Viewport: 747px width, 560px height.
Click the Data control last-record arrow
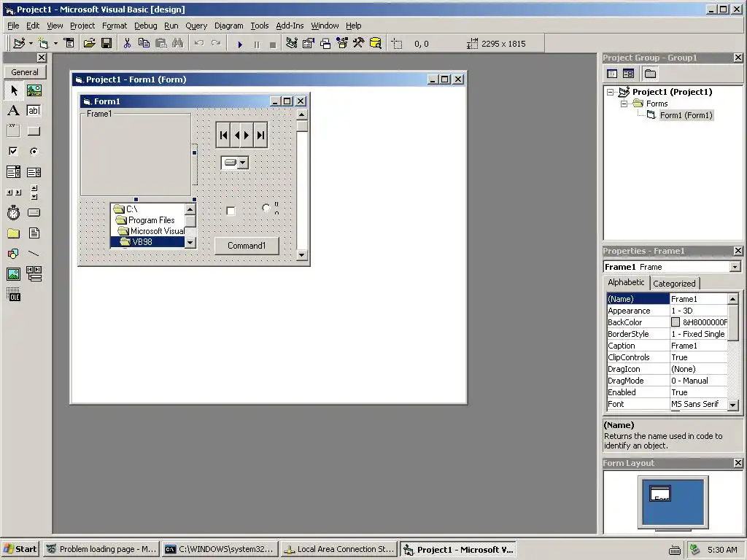[260, 135]
